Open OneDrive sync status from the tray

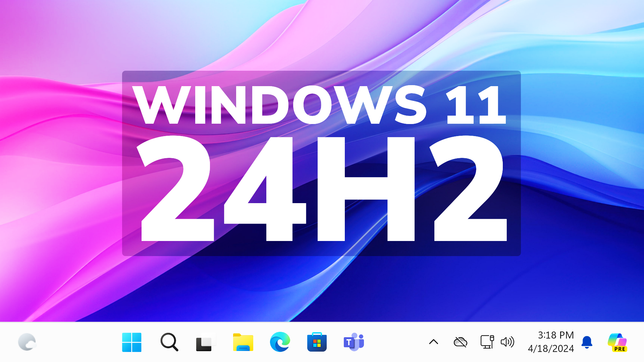[460, 342]
